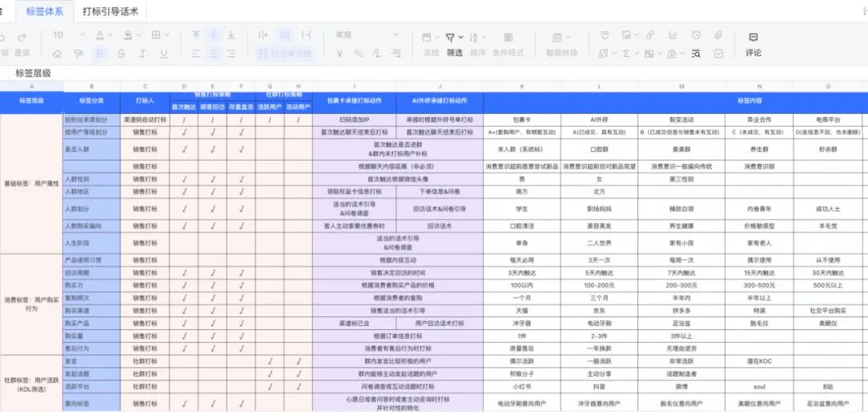Click the redo arrow icon
868x412 pixels.
(x=23, y=37)
